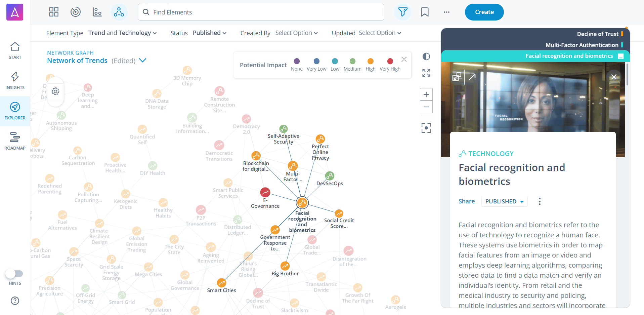Click the NETWORK GRAPH heading text
Image resolution: width=644 pixels, height=315 pixels.
(x=70, y=53)
